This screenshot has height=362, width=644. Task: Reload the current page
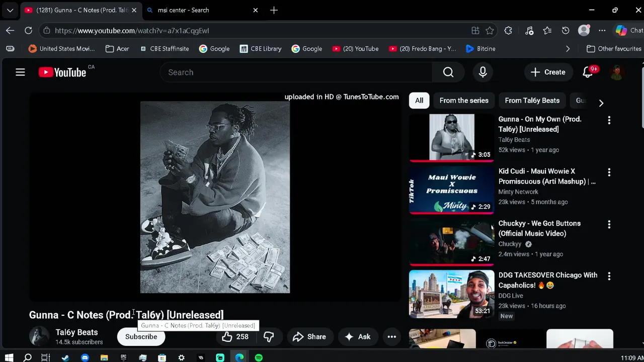[29, 31]
